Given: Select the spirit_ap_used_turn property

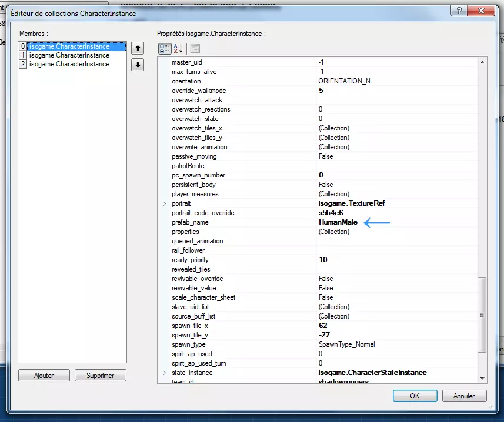Looking at the screenshot, I should [199, 363].
